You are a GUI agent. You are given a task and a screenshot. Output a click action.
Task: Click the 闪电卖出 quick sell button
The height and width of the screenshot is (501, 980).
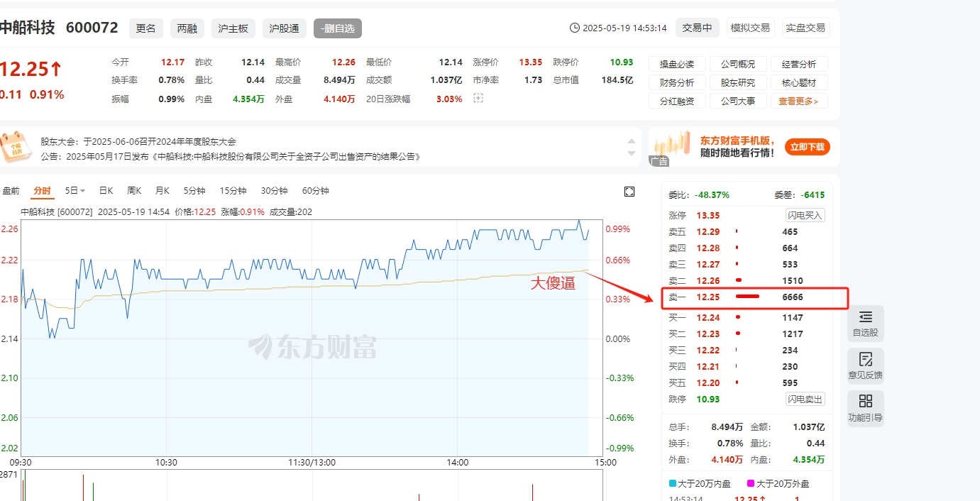pos(805,400)
